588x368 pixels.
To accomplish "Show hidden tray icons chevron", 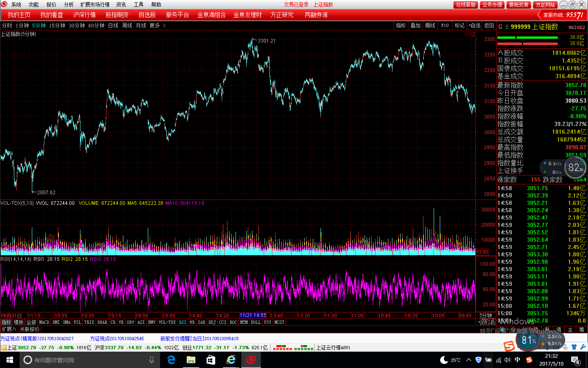I will (469, 360).
